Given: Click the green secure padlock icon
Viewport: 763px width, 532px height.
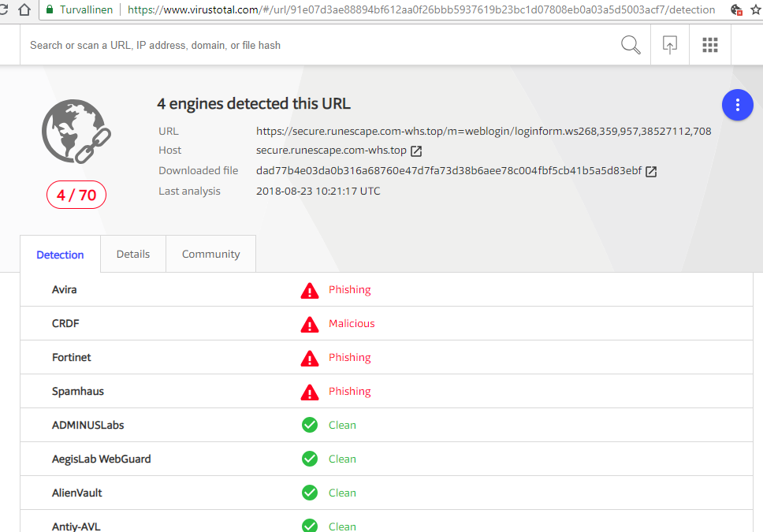Looking at the screenshot, I should (50, 10).
